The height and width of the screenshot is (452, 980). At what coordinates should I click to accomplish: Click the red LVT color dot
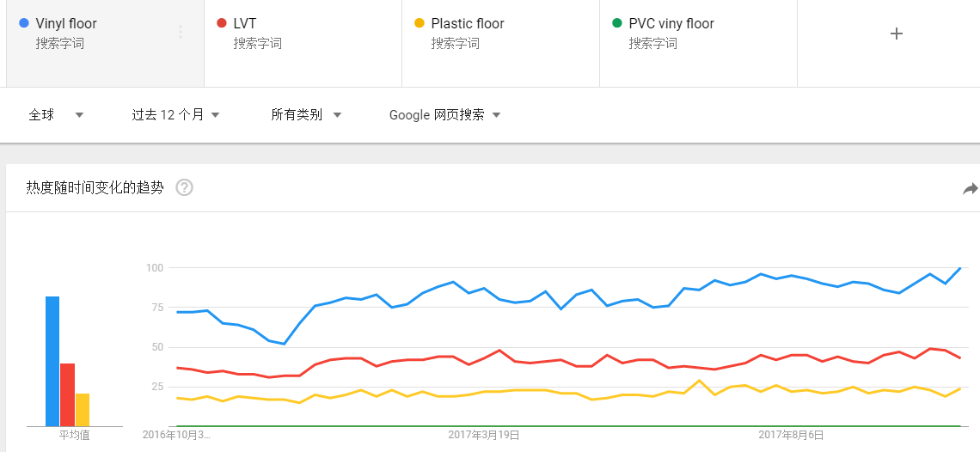coord(221,24)
